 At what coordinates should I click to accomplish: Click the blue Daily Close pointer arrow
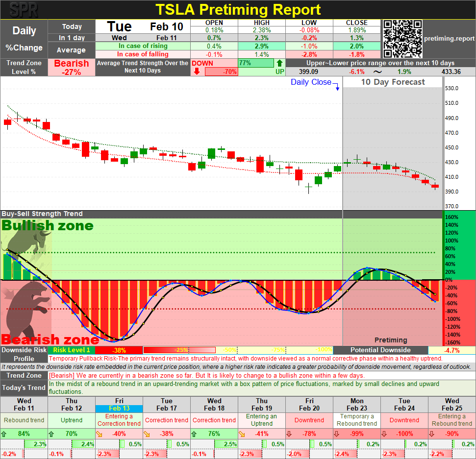pos(337,86)
